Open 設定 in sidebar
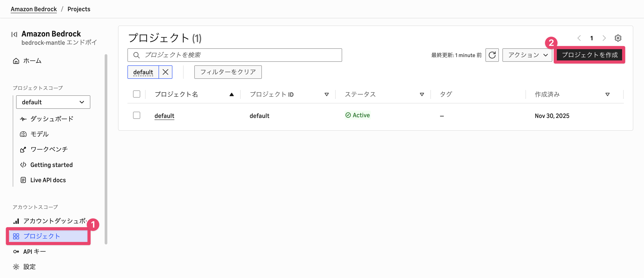 tap(30, 267)
